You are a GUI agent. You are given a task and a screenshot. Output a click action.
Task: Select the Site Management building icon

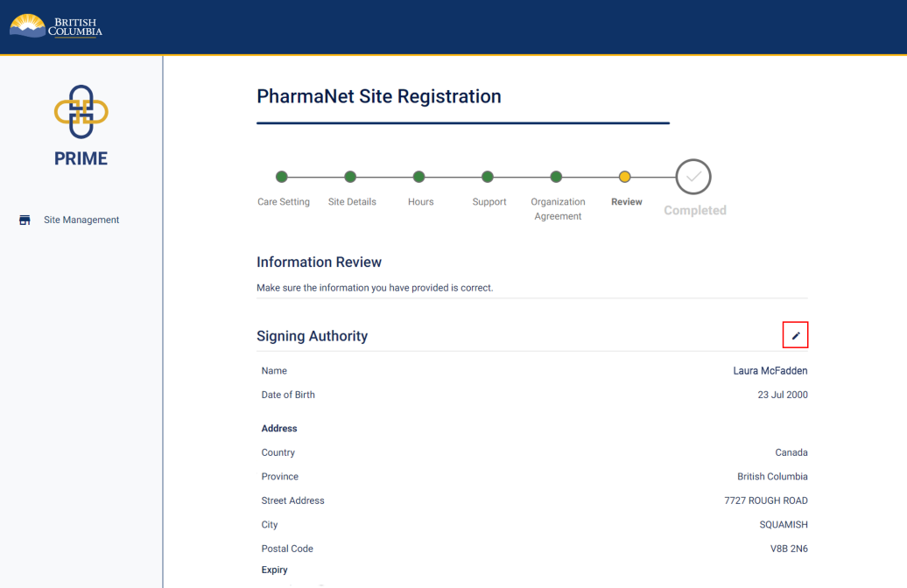[x=25, y=220]
